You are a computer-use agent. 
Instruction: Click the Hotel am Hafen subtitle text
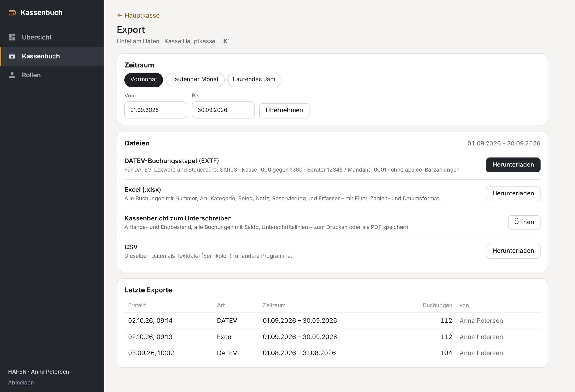click(173, 41)
